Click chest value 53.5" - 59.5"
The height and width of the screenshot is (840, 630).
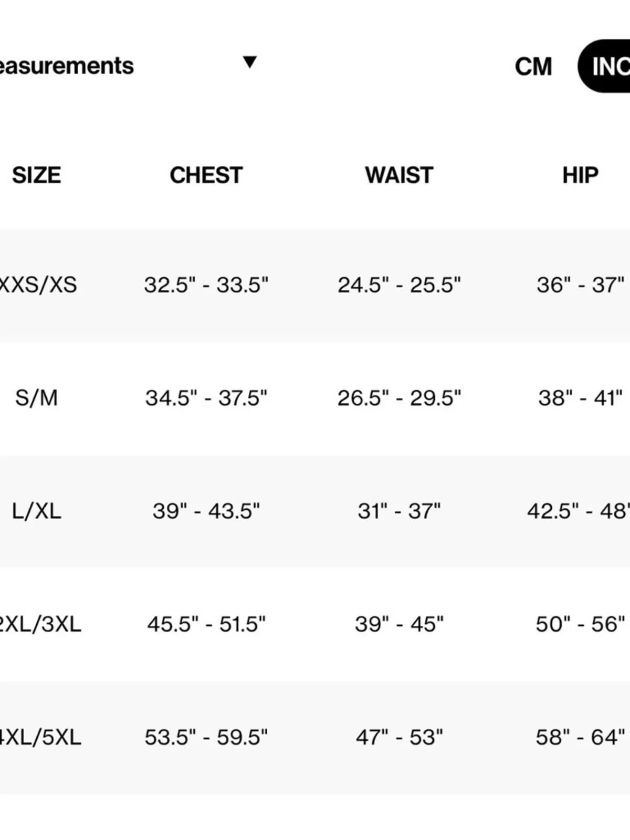206,737
